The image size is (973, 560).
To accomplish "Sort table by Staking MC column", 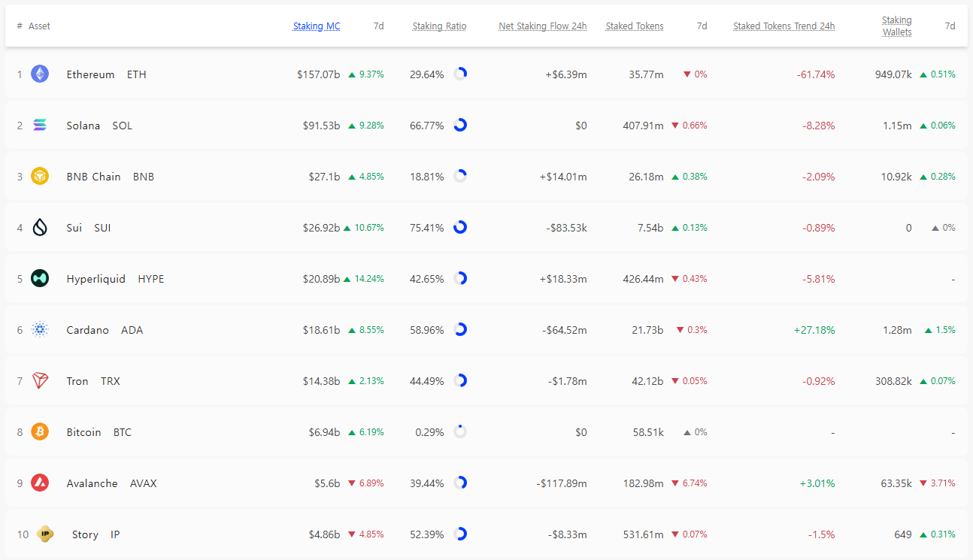I will point(317,26).
